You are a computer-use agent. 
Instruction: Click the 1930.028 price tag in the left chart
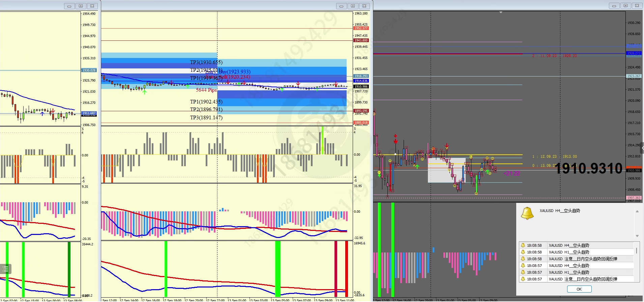(x=89, y=70)
